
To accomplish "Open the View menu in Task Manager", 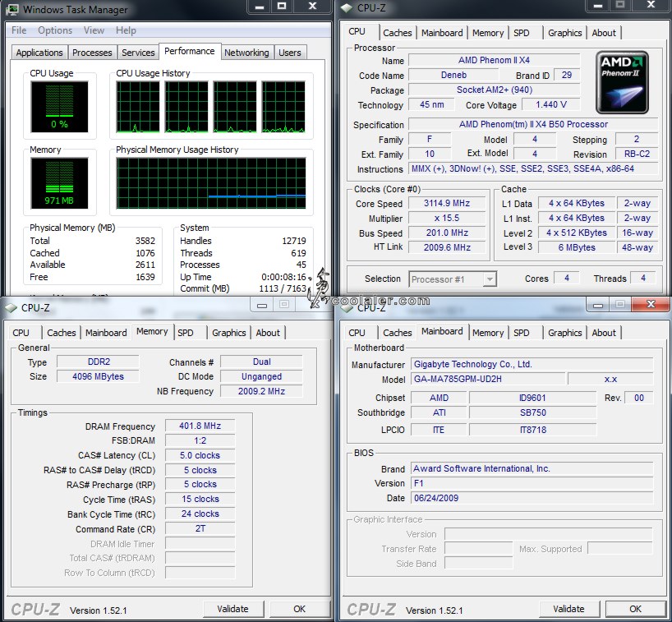I will tap(94, 30).
